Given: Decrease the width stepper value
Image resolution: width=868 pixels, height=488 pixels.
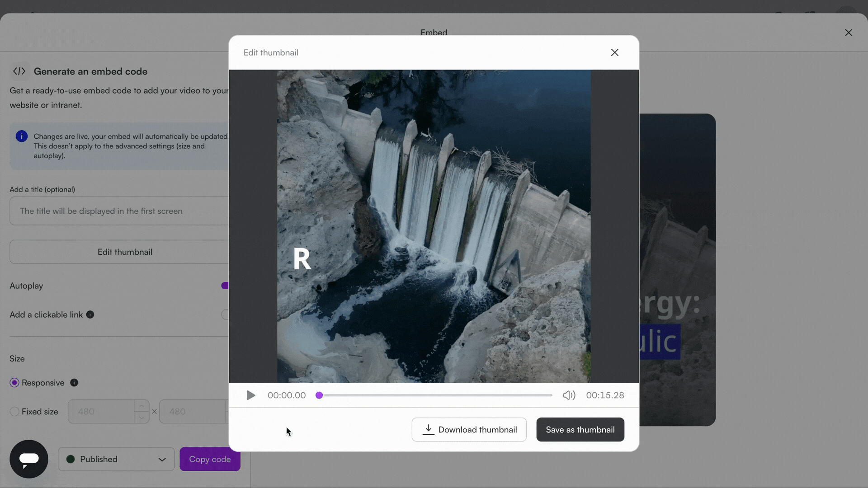Looking at the screenshot, I should [x=142, y=418].
